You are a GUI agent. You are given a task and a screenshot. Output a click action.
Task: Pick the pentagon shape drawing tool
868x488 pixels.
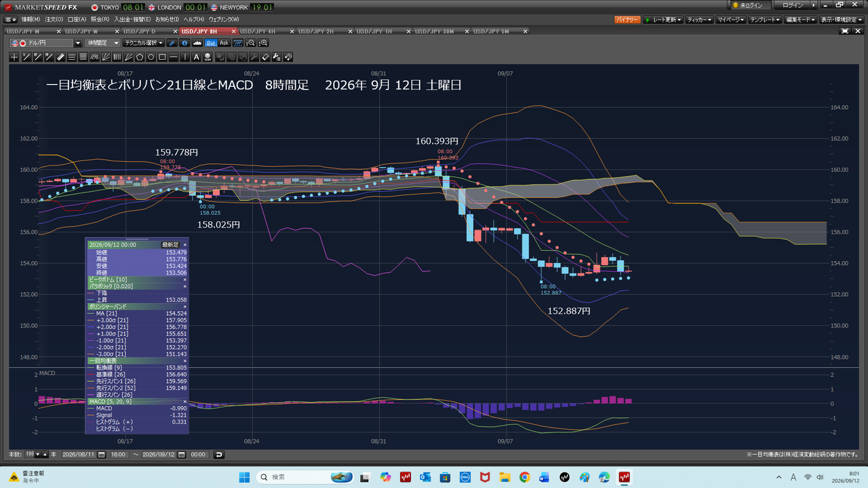coord(140,57)
